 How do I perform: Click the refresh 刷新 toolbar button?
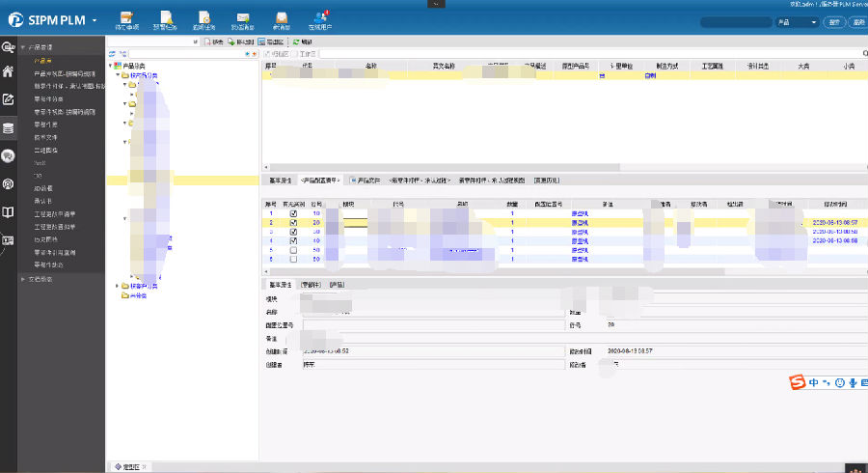pyautogui.click(x=300, y=42)
